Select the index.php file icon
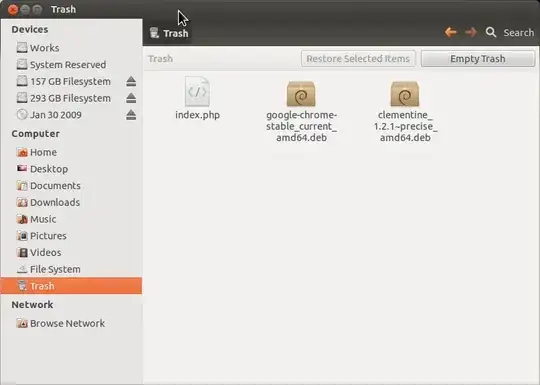540x385 pixels. [197, 91]
